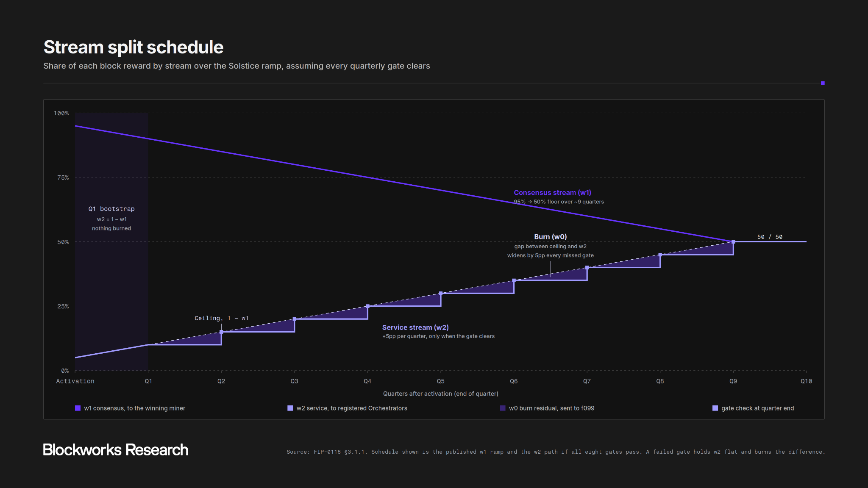Click the '100%' y-axis label

coord(61,113)
